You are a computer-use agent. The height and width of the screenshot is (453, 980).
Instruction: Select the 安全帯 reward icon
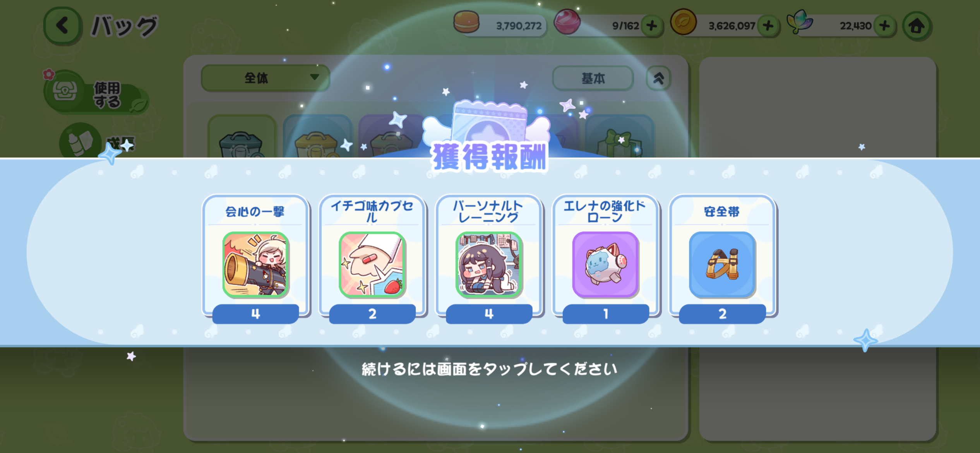[722, 264]
